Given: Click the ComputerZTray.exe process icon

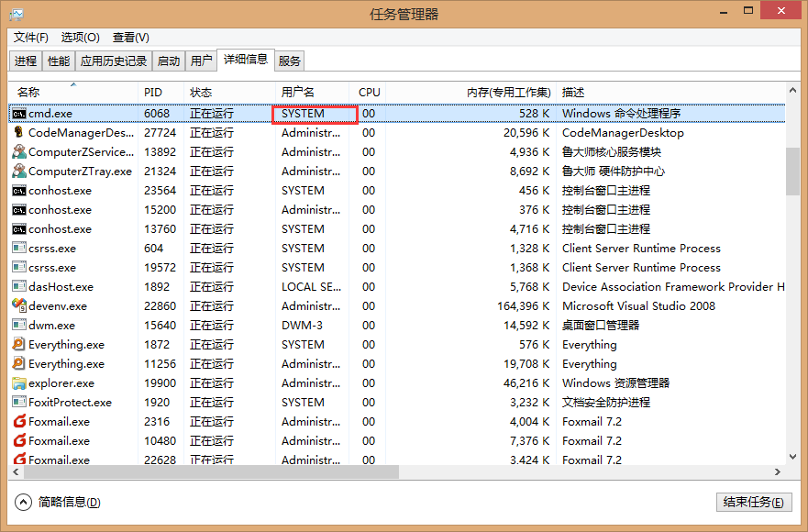Looking at the screenshot, I should click(19, 171).
